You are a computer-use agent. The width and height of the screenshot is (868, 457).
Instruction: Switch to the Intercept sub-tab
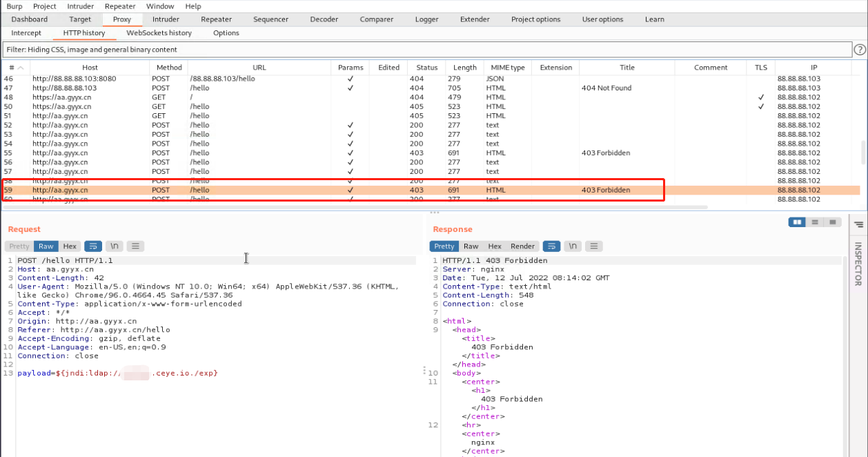(x=26, y=33)
